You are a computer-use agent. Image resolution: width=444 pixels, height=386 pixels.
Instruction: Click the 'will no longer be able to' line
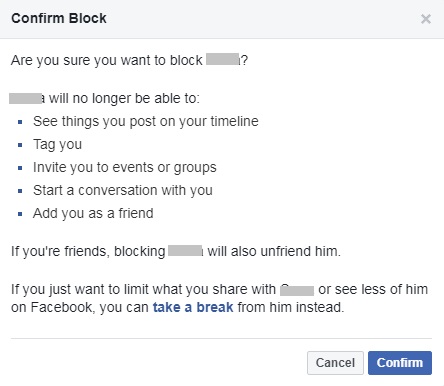(x=104, y=98)
